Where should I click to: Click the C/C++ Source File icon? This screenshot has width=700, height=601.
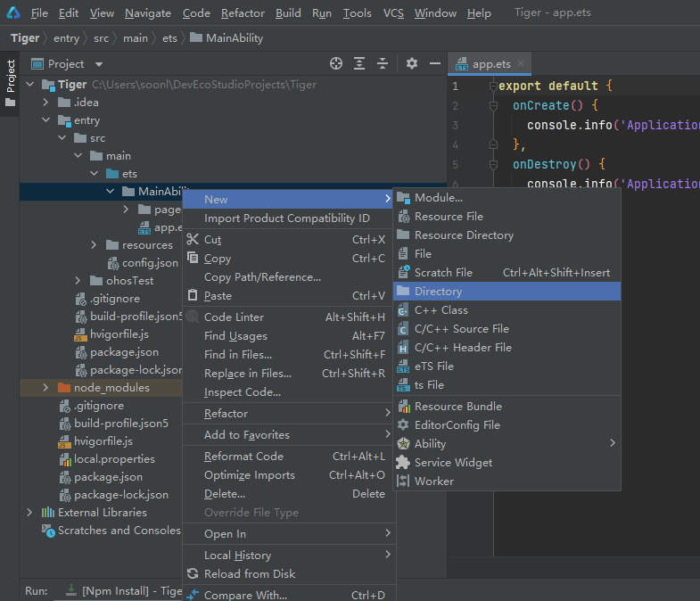coord(403,329)
